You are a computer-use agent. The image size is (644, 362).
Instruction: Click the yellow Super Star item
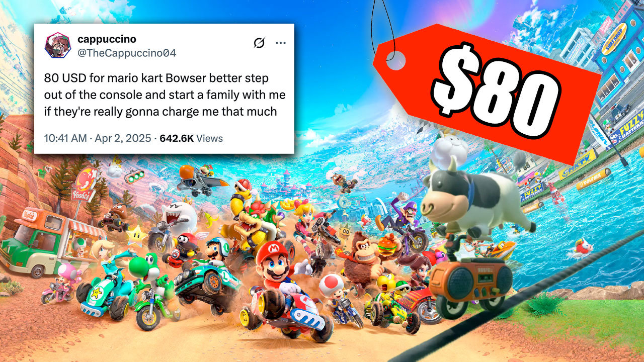(x=136, y=235)
